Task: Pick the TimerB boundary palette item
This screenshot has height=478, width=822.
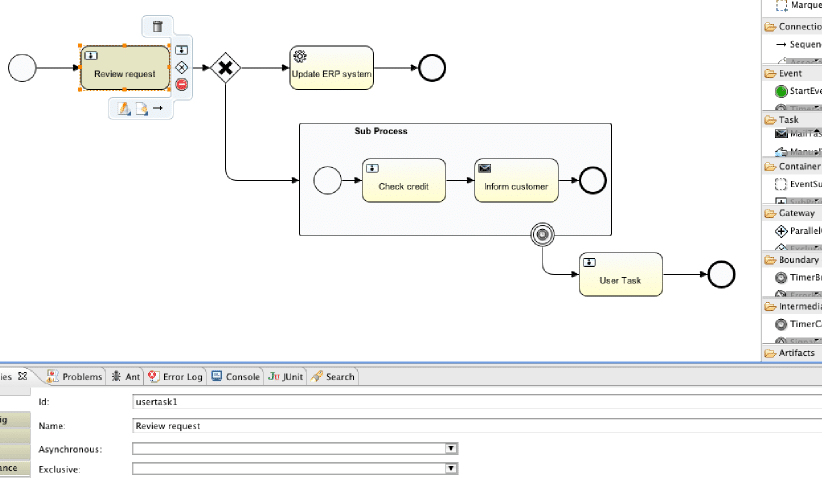Action: pyautogui.click(x=798, y=277)
